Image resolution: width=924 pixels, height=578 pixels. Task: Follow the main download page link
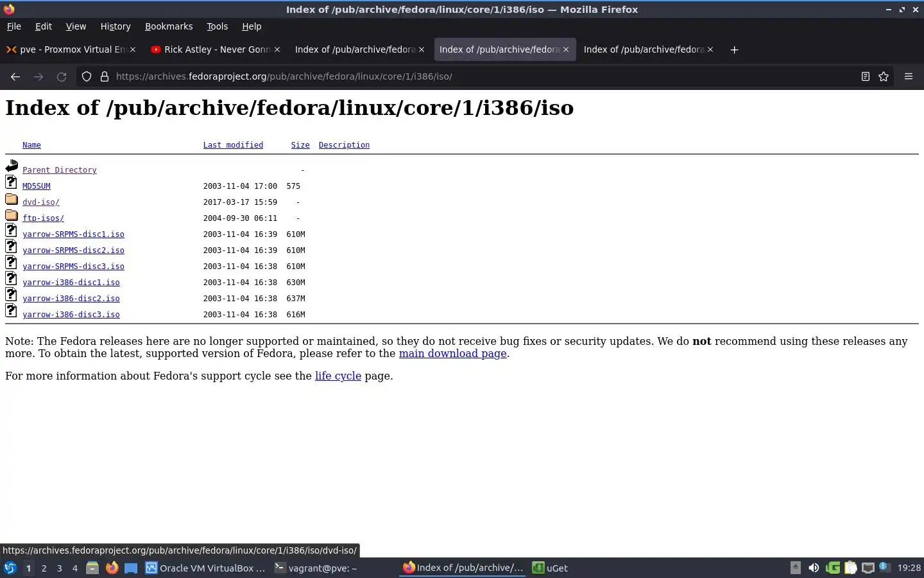(x=452, y=353)
